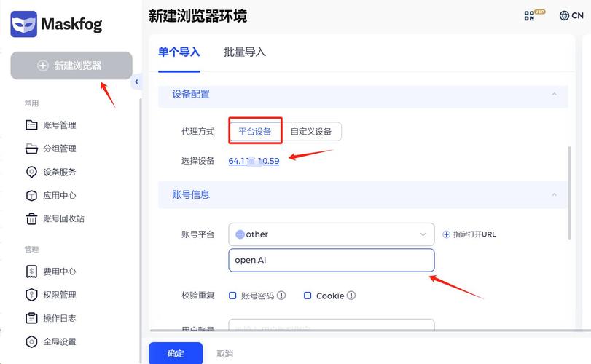Open 费用中心 in the sidebar
Image resolution: width=591 pixels, height=364 pixels.
(60, 272)
